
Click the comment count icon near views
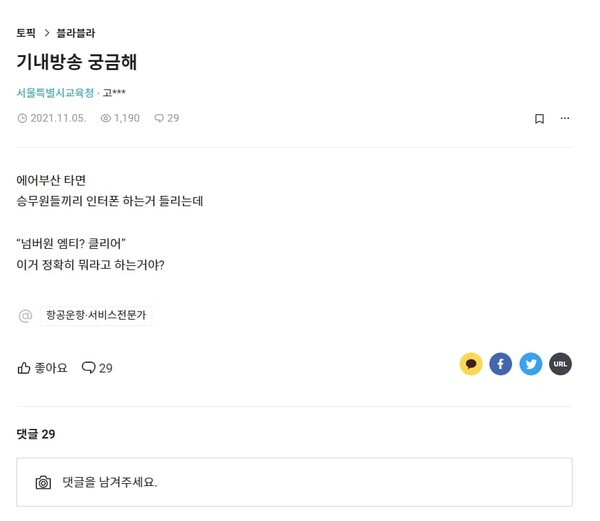coord(159,118)
